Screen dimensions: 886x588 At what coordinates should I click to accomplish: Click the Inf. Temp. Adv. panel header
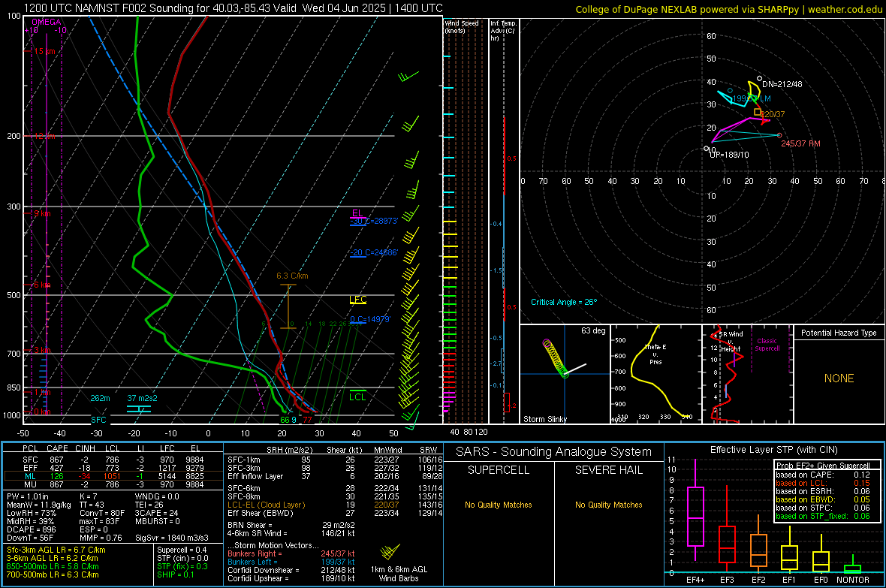[x=504, y=31]
